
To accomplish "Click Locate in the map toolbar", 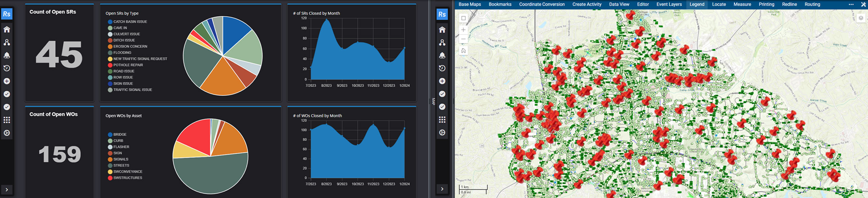I will (x=719, y=4).
